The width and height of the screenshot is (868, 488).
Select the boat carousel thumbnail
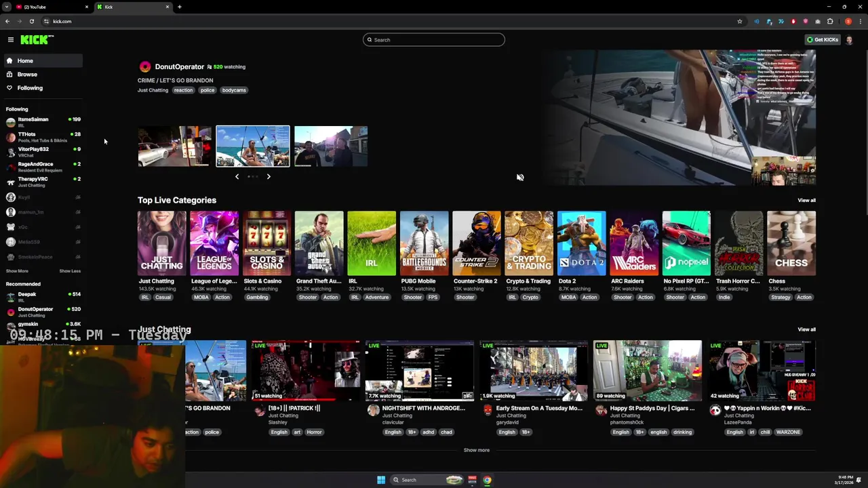click(x=253, y=146)
